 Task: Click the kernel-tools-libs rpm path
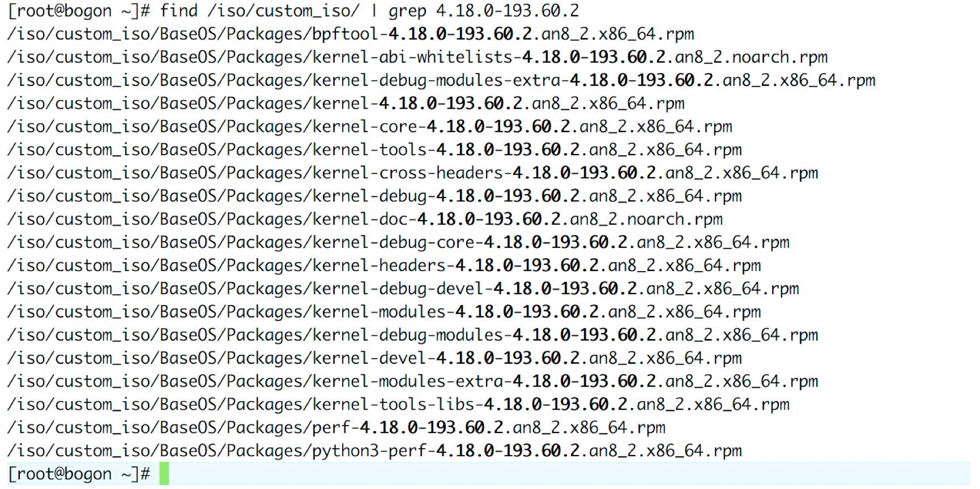click(x=398, y=405)
